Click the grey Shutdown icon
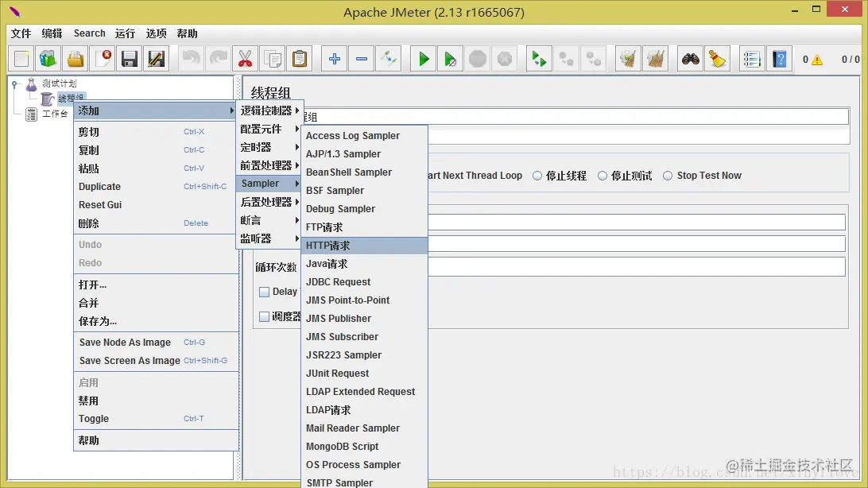This screenshot has width=868, height=488. point(505,59)
